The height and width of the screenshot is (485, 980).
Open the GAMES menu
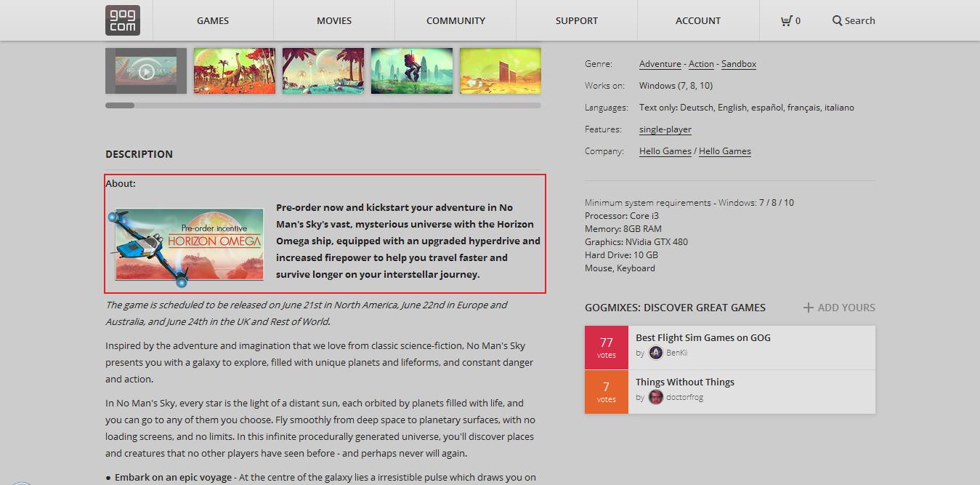213,20
